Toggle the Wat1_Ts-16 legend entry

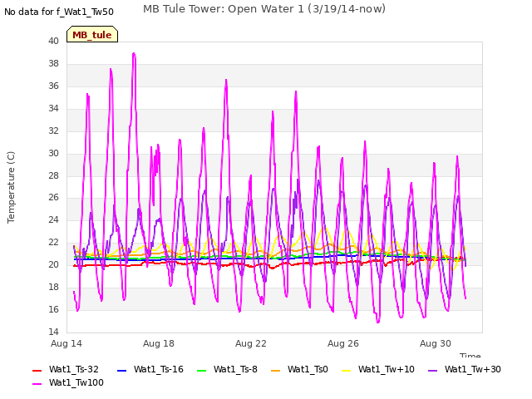[x=150, y=369]
